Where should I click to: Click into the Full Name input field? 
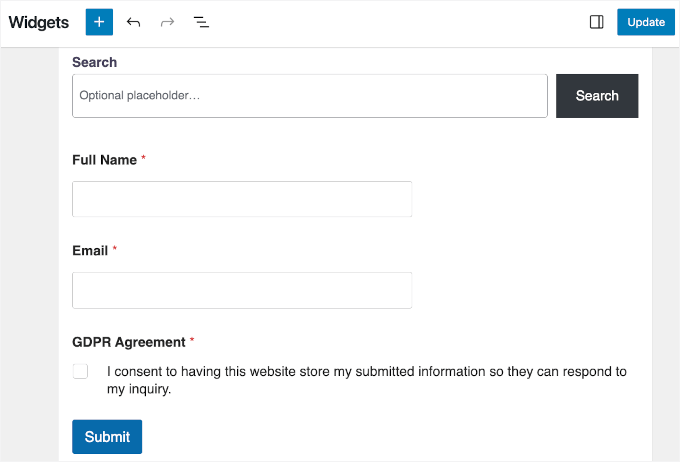[x=242, y=199]
